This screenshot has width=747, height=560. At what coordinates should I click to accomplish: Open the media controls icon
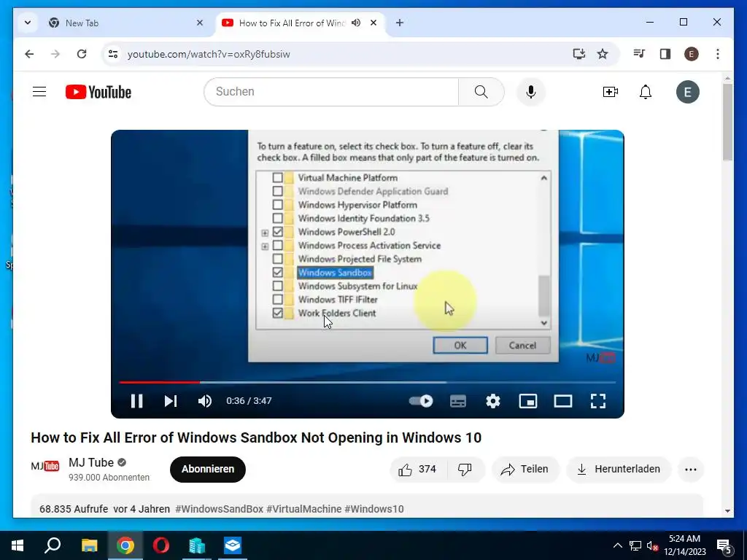[639, 54]
